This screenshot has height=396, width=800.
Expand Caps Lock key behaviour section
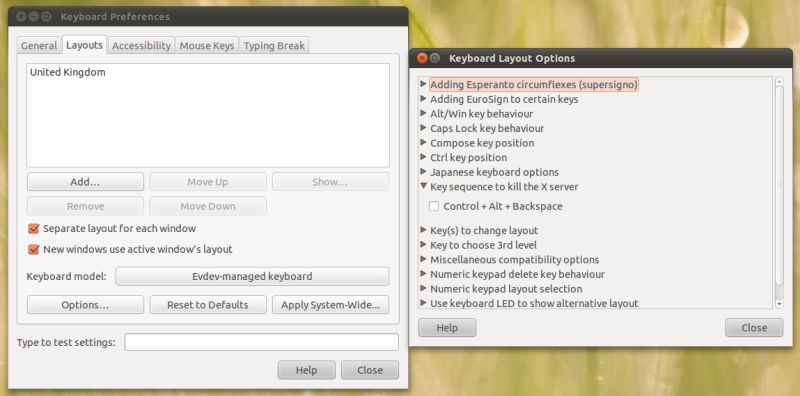(423, 128)
